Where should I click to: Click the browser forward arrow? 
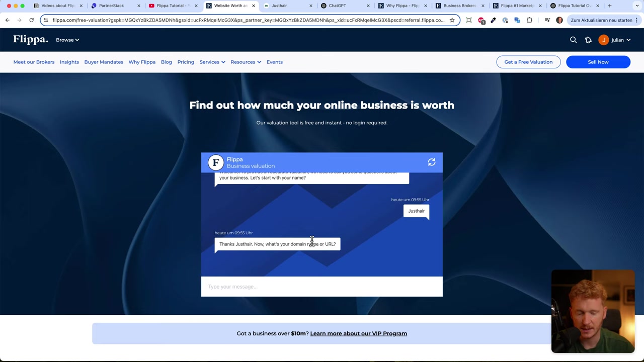19,20
